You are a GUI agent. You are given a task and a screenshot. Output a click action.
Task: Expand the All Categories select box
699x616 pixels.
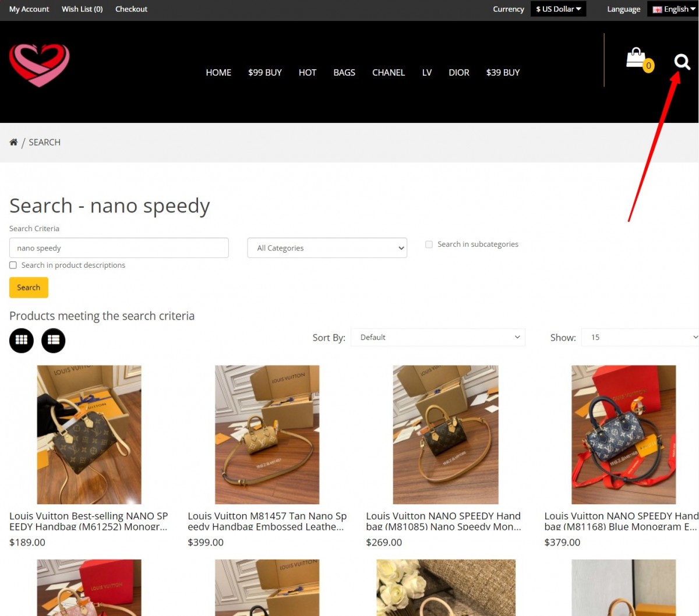pyautogui.click(x=327, y=248)
